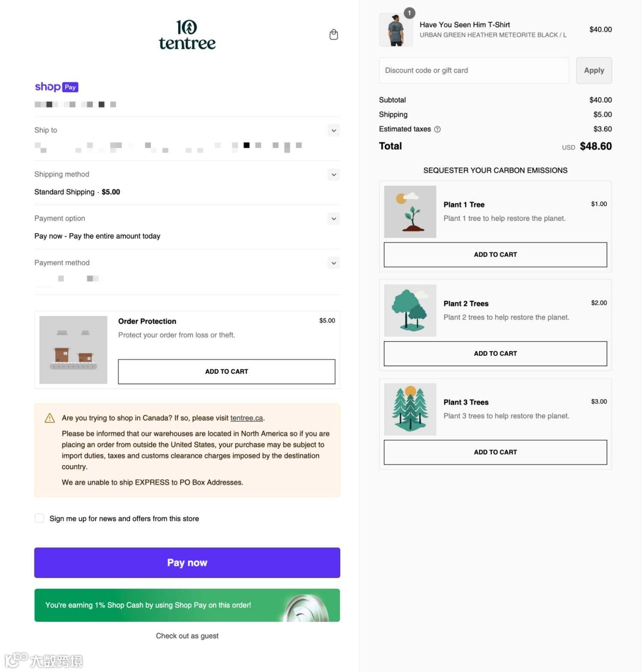Click the Order Protection boxes image
The height and width of the screenshot is (672, 642).
[73, 350]
